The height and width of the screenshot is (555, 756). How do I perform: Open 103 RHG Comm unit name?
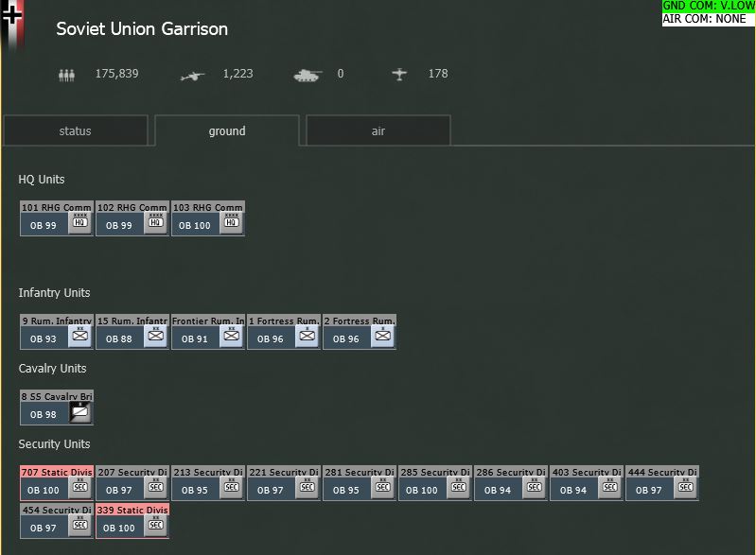coord(208,207)
